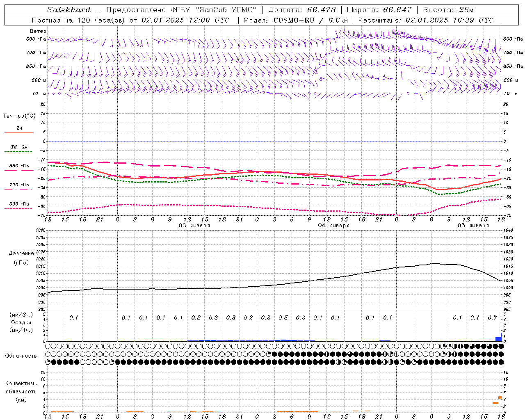Click the station name Salekhard in the header
Image resolution: width=525 pixels, height=420 pixels.
pyautogui.click(x=69, y=10)
